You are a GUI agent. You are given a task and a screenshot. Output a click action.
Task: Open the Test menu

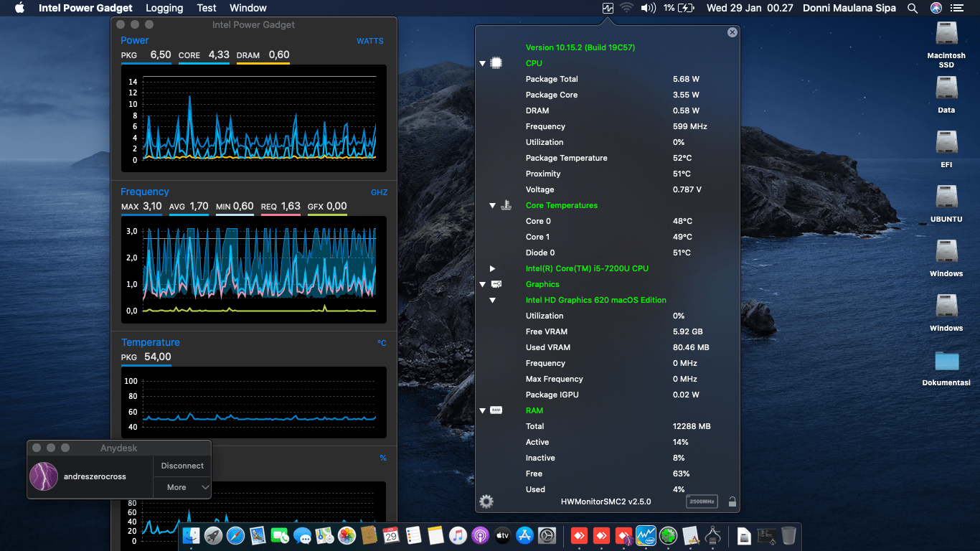(x=207, y=8)
